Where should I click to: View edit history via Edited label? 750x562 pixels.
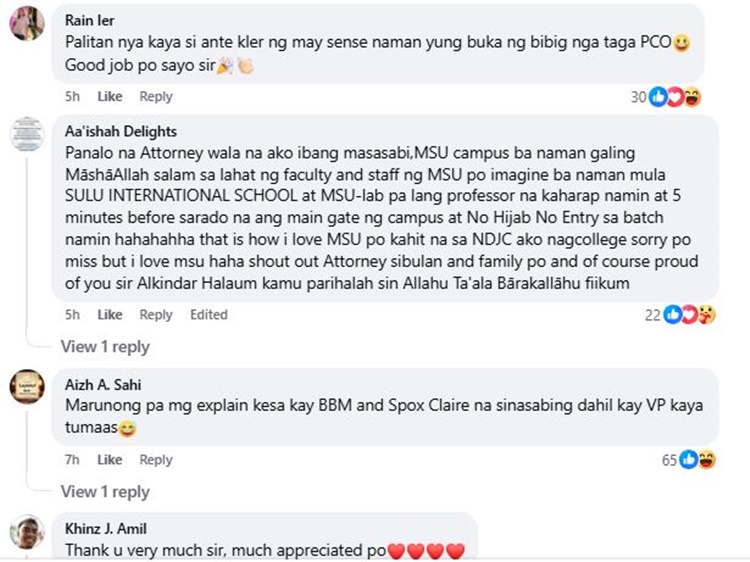[209, 315]
